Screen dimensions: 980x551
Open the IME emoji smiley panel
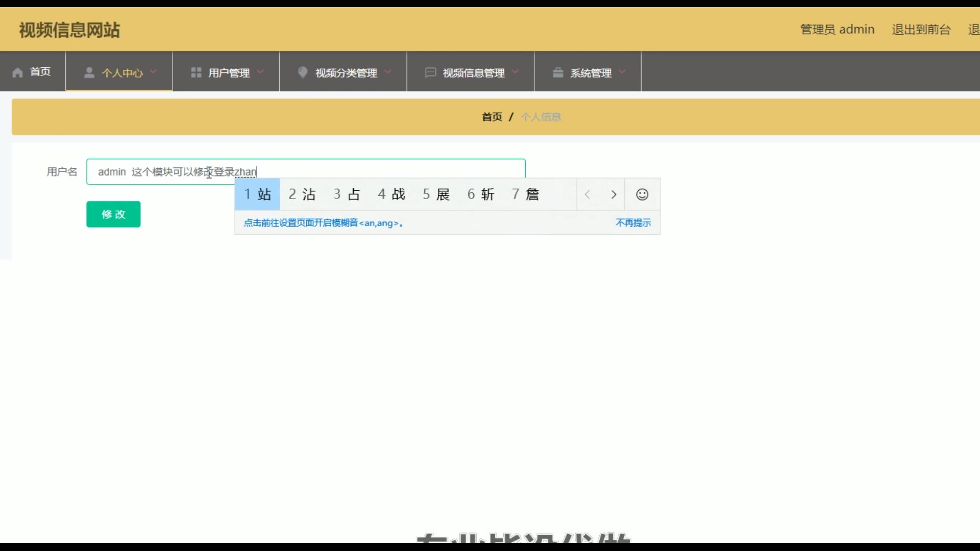pos(642,194)
